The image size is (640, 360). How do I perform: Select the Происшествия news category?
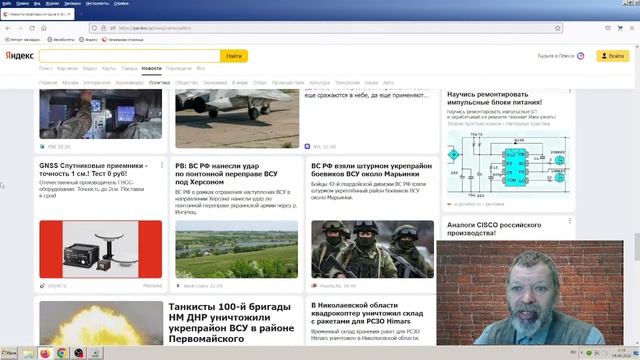pyautogui.click(x=288, y=83)
